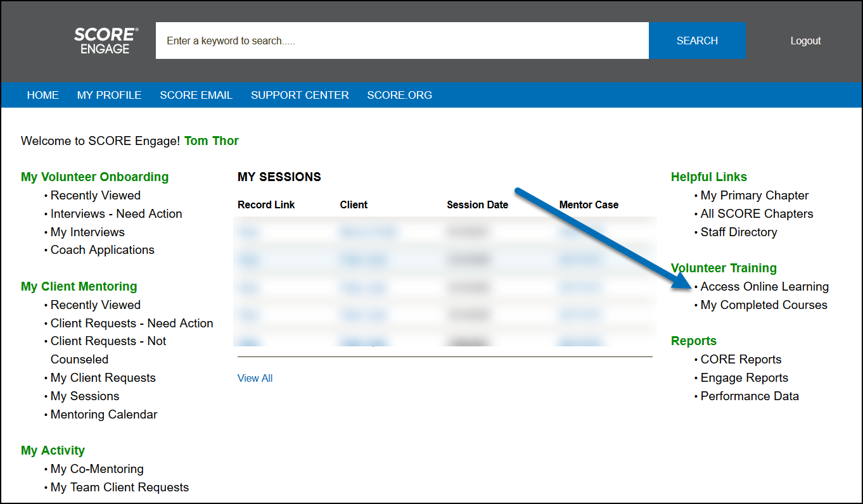Viewport: 863px width, 504px height.
Task: Open My Team Client Requests link
Action: 120,487
